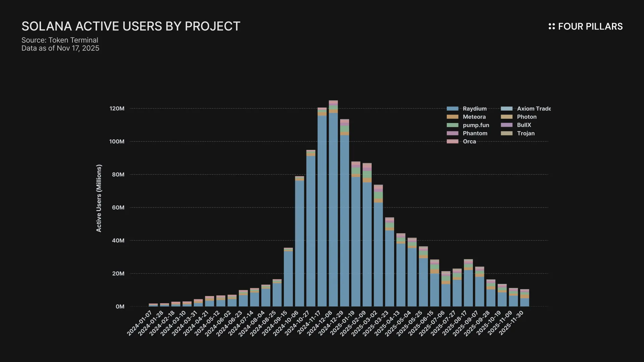
Task: Toggle the Photon legend entry
Action: pyautogui.click(x=527, y=117)
